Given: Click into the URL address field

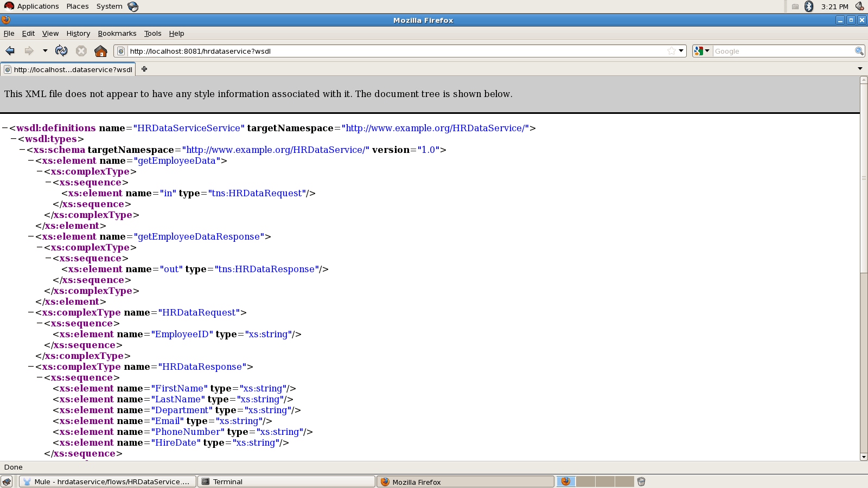Looking at the screenshot, I should point(397,51).
